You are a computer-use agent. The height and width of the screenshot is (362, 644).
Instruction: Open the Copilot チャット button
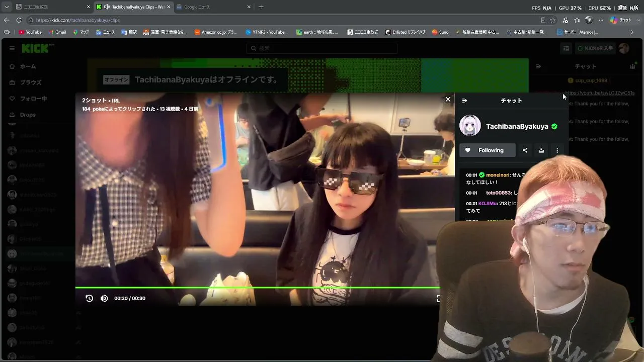click(x=621, y=20)
